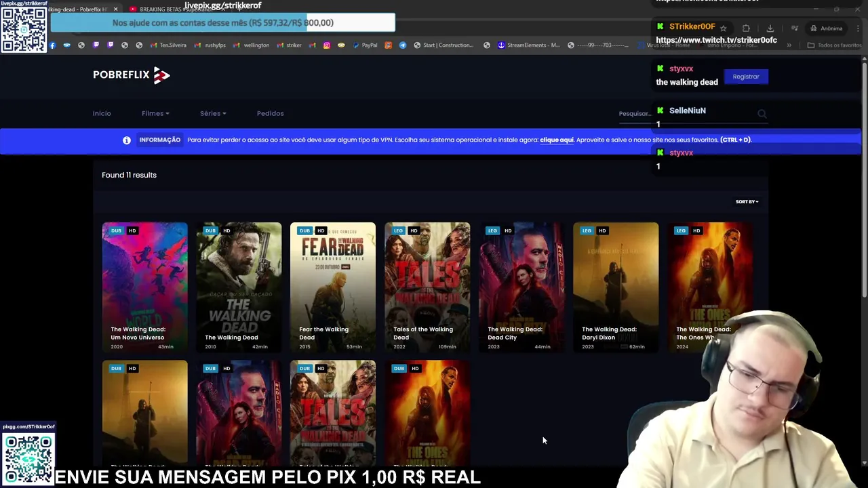Viewport: 868px width, 488px height.
Task: Open the striker Gmail bookmark
Action: [289, 45]
